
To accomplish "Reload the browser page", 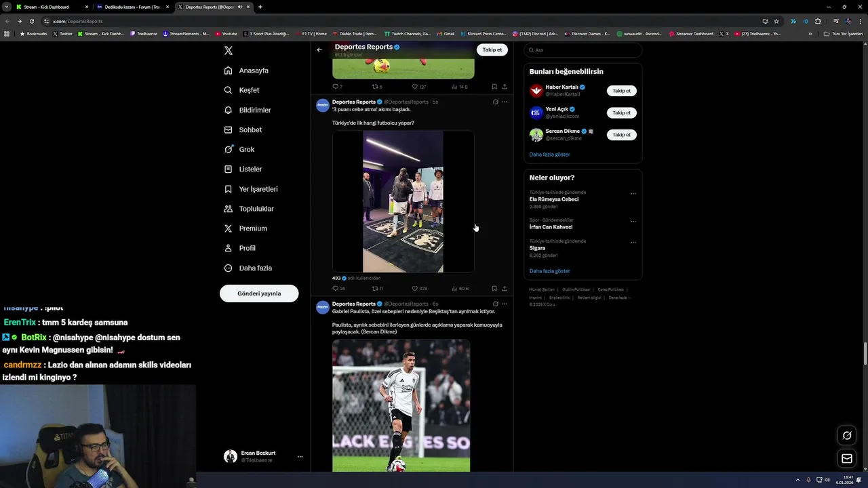I will [31, 21].
